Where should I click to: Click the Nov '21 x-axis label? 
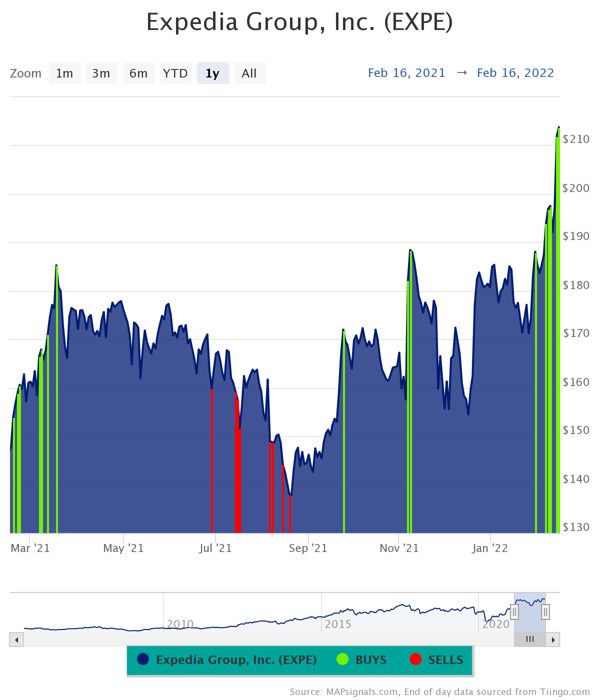coord(399,548)
